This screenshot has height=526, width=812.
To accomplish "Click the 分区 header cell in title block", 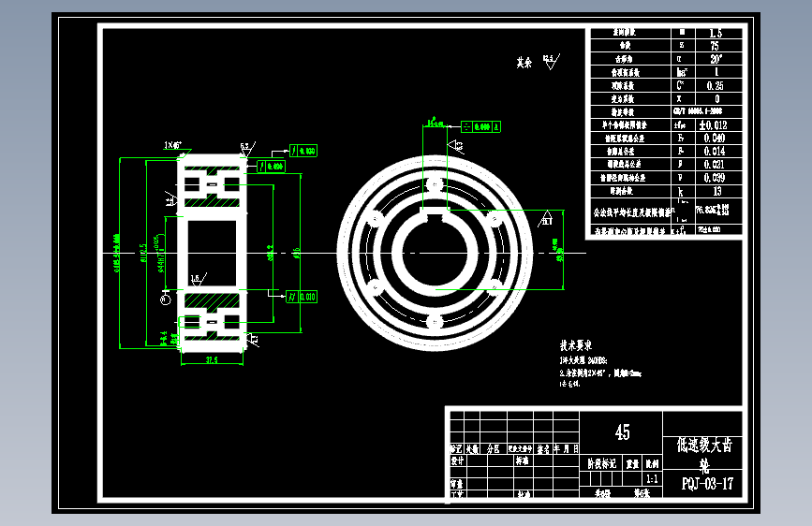I will (494, 449).
